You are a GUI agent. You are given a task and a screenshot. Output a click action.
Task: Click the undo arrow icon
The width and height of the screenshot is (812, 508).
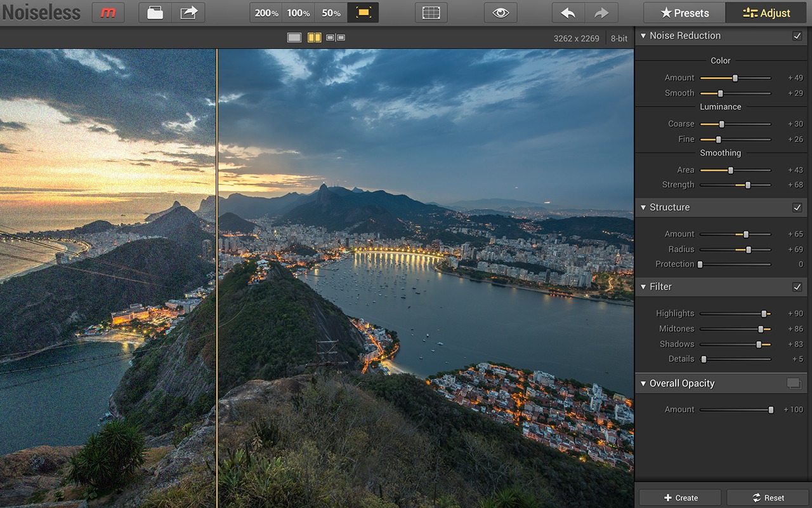pyautogui.click(x=568, y=13)
